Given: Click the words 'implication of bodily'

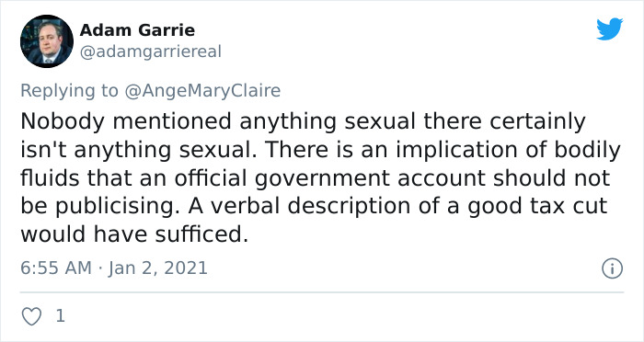Looking at the screenshot, I should (x=508, y=150).
